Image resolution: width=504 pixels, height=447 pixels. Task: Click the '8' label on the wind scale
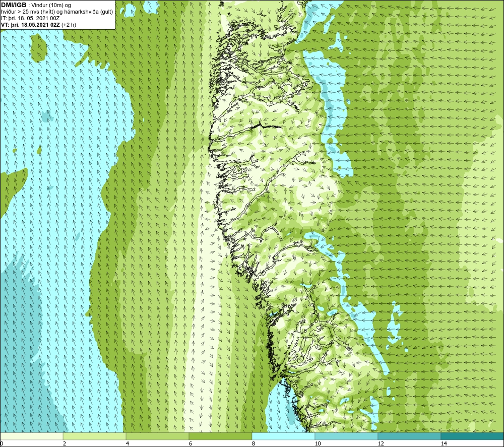coord(254,443)
